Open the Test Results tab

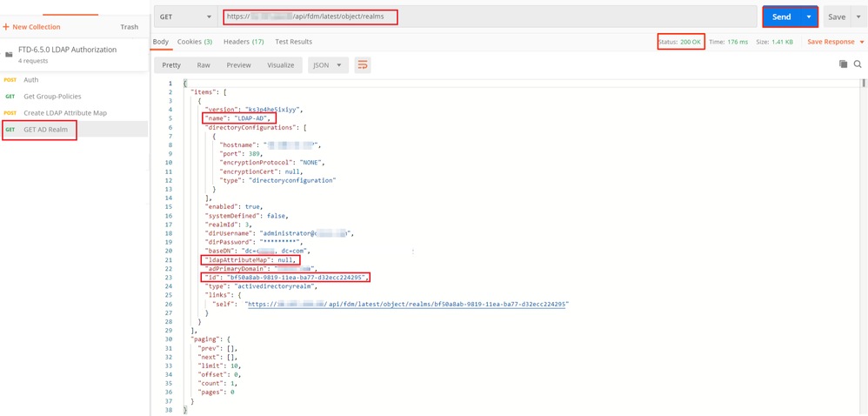(293, 42)
